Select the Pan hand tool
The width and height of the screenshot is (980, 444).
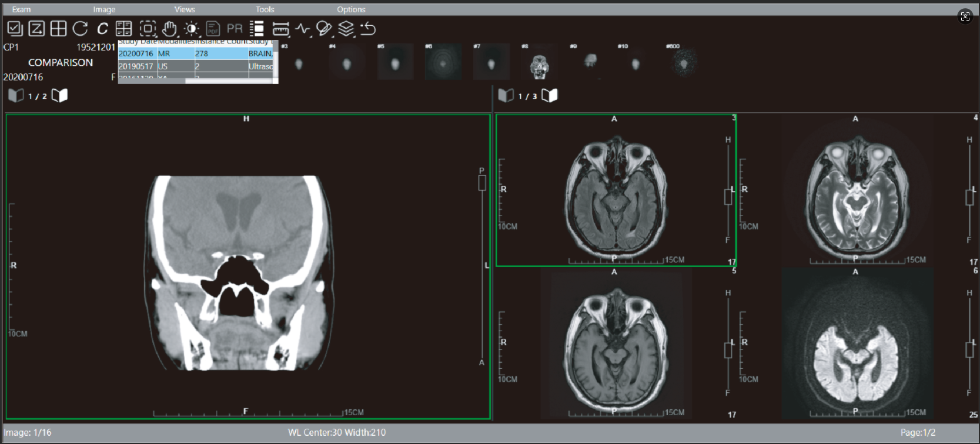click(x=169, y=28)
